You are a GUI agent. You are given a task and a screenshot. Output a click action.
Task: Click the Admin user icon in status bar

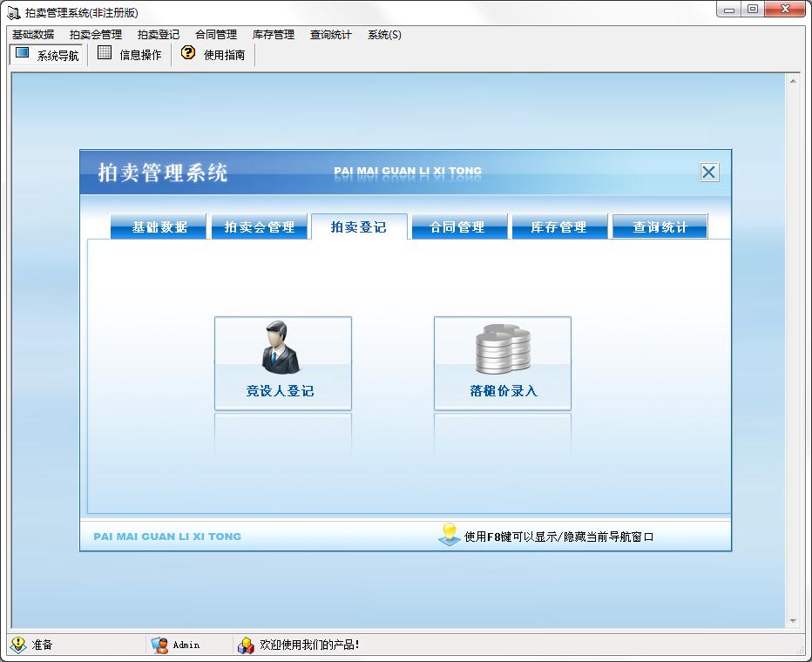(x=160, y=645)
